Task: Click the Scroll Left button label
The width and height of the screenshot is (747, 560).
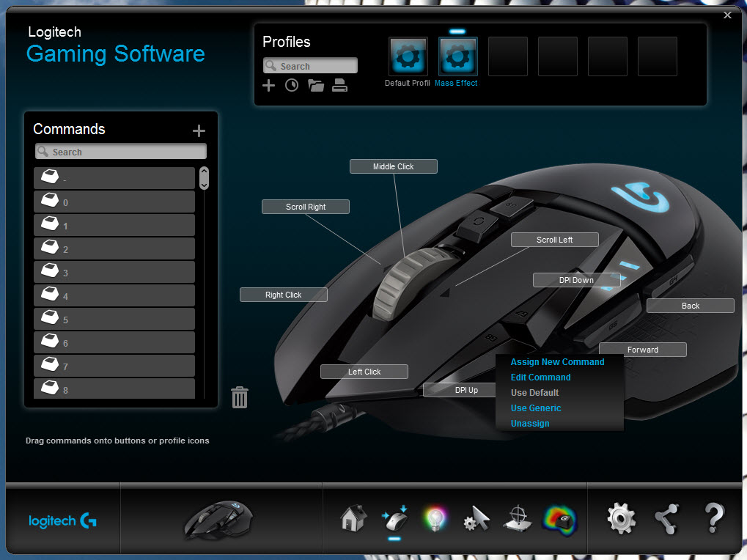Action: (x=554, y=240)
